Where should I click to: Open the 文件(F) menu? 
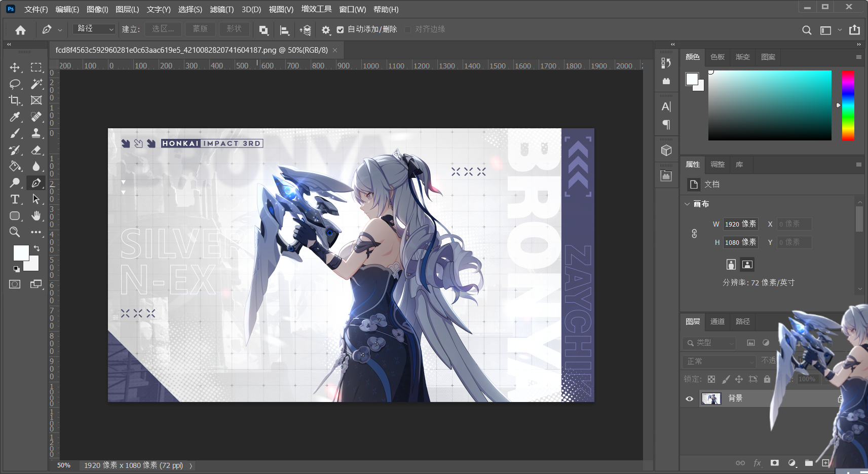point(36,9)
